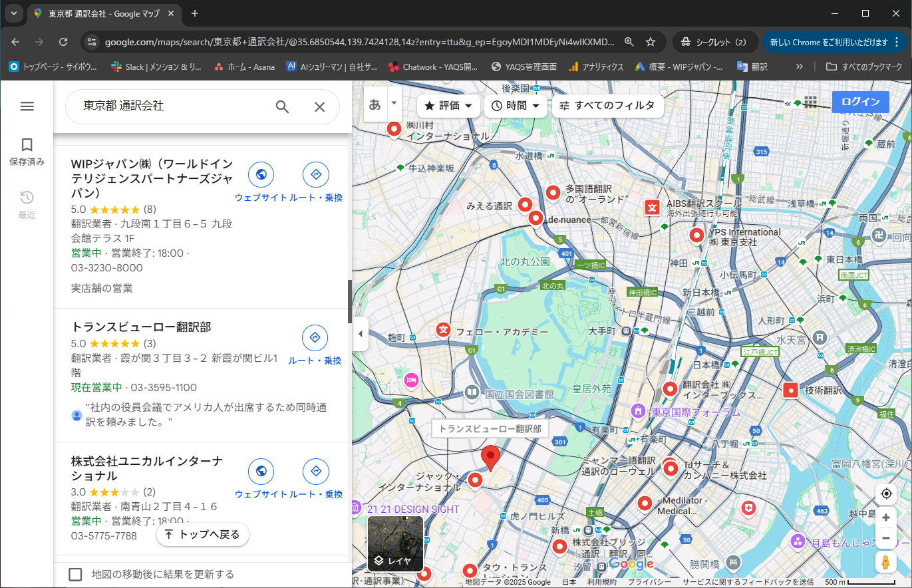The image size is (912, 588).
Task: Click the selected red pin for トランスビューロー翻訳部
Action: tap(491, 459)
